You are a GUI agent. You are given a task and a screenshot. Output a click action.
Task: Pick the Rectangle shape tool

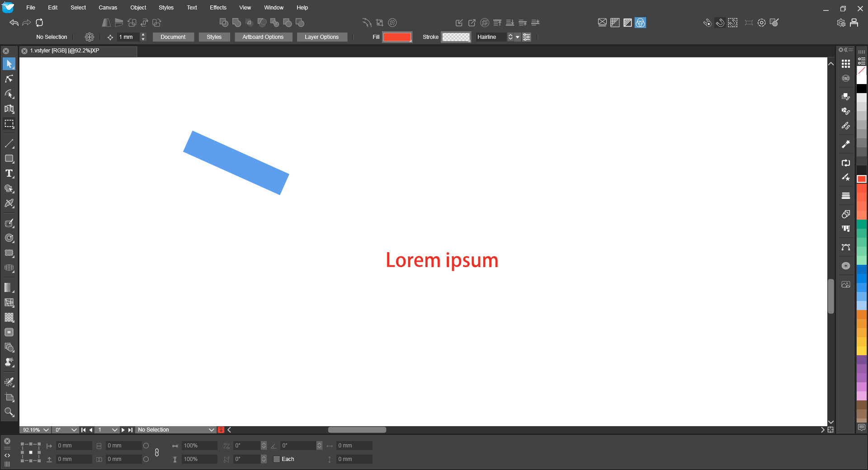pos(9,159)
